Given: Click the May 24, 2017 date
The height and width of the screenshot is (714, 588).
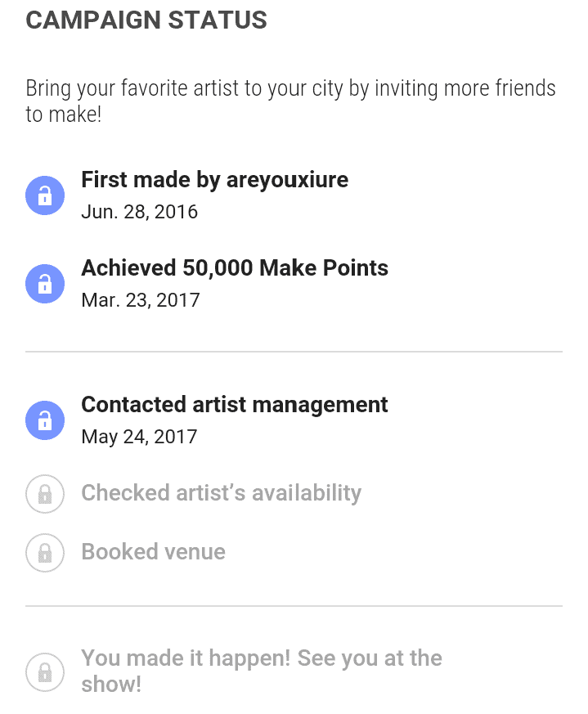Looking at the screenshot, I should click(139, 437).
